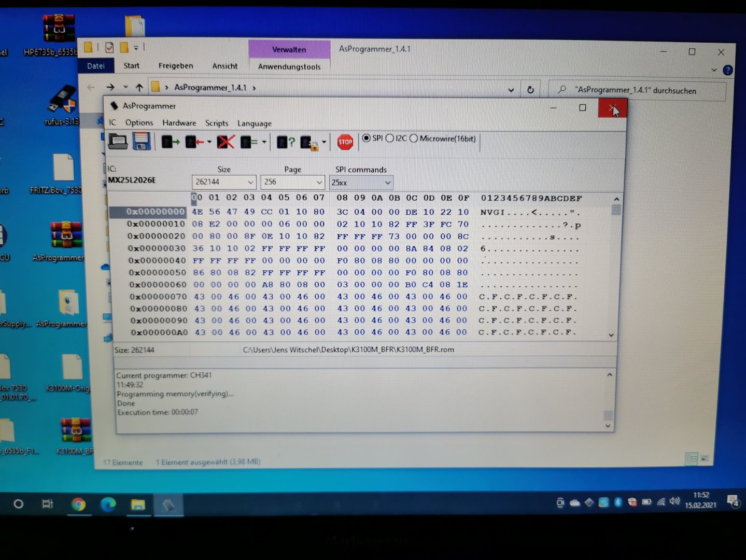Select the I2C interface radio button
Screen dimensions: 746x560
(390, 138)
